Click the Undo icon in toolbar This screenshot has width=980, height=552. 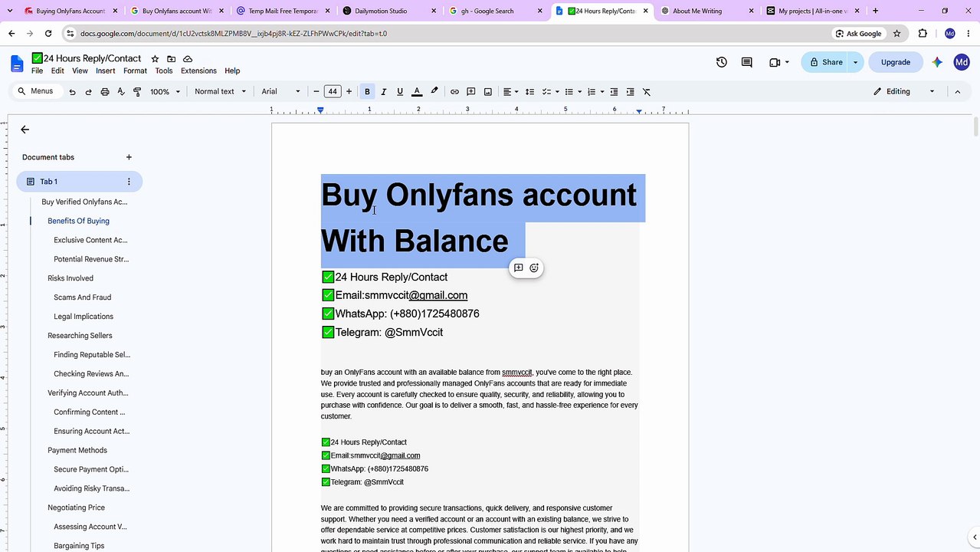point(72,92)
